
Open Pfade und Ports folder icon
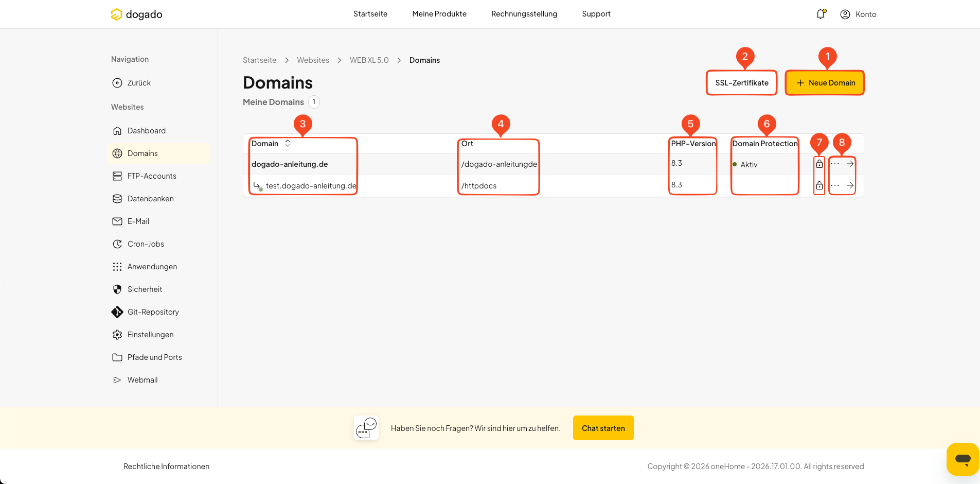coord(117,357)
